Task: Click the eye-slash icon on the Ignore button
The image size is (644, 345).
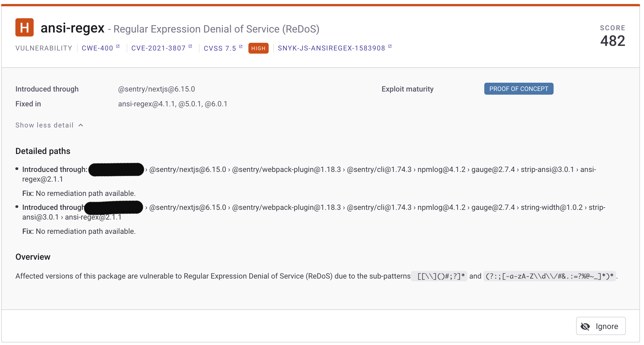Action: click(586, 326)
